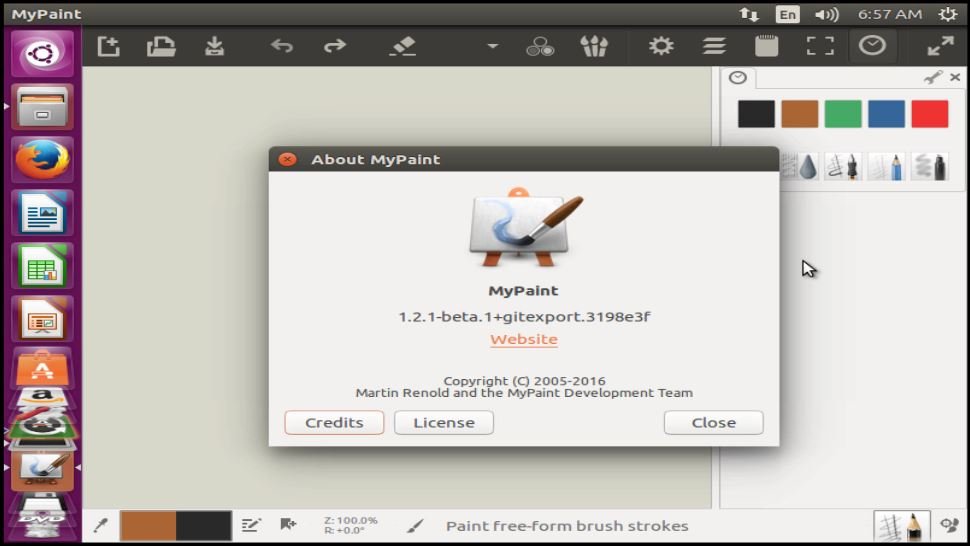Click the current brush pencil thumbnail
Screen dimensions: 970x546
click(902, 527)
